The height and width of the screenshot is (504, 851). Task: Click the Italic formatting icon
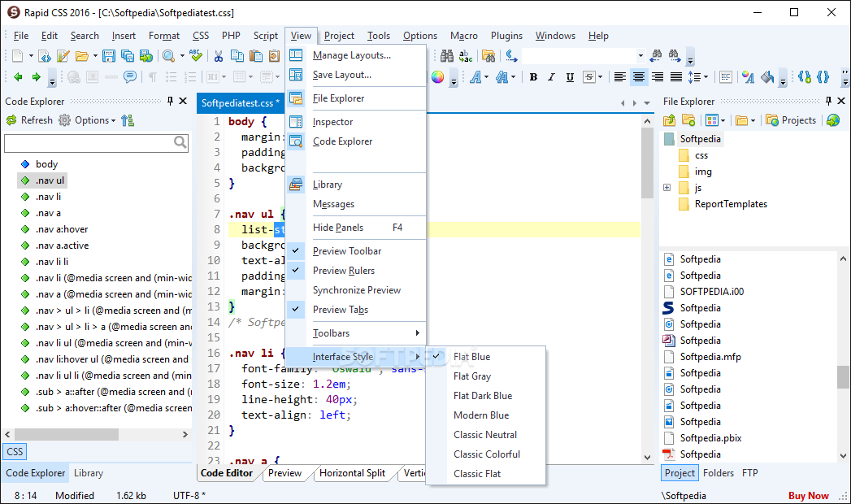coord(551,77)
